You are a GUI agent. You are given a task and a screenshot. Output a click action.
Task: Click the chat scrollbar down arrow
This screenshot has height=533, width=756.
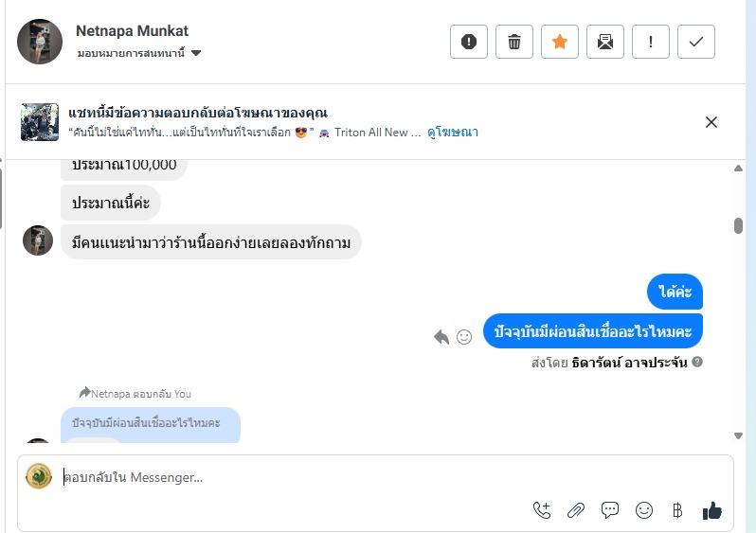click(739, 435)
